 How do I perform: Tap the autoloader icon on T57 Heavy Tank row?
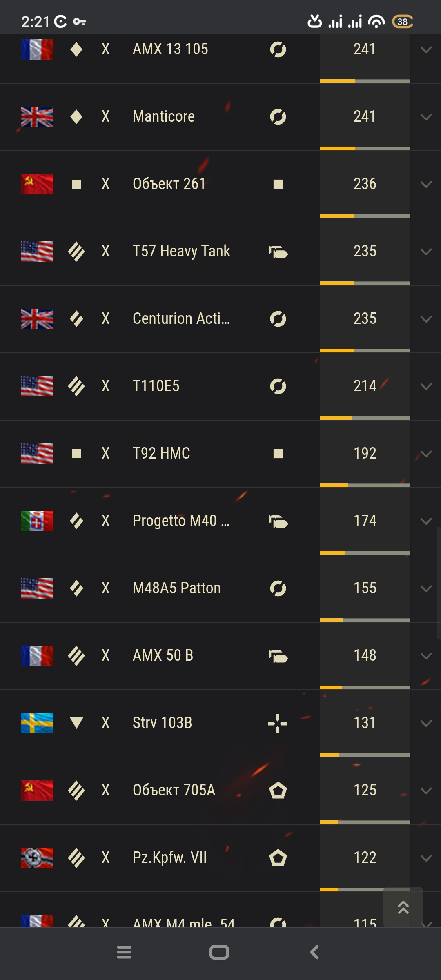pos(278,252)
